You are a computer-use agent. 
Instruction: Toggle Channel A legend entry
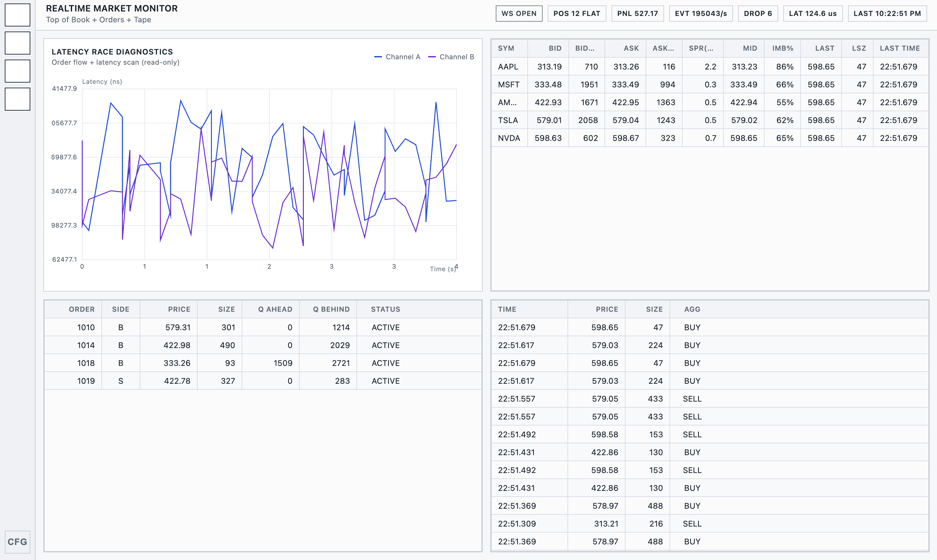click(x=397, y=57)
